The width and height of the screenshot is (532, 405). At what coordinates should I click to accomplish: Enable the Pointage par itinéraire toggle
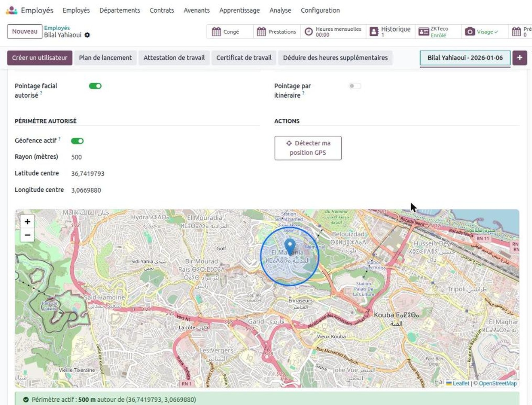355,86
